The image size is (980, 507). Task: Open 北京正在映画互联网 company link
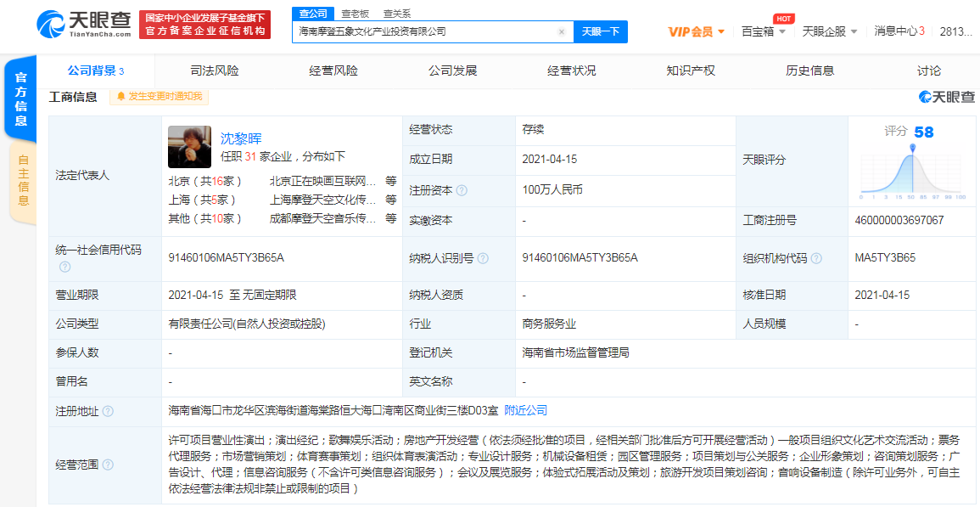click(322, 182)
